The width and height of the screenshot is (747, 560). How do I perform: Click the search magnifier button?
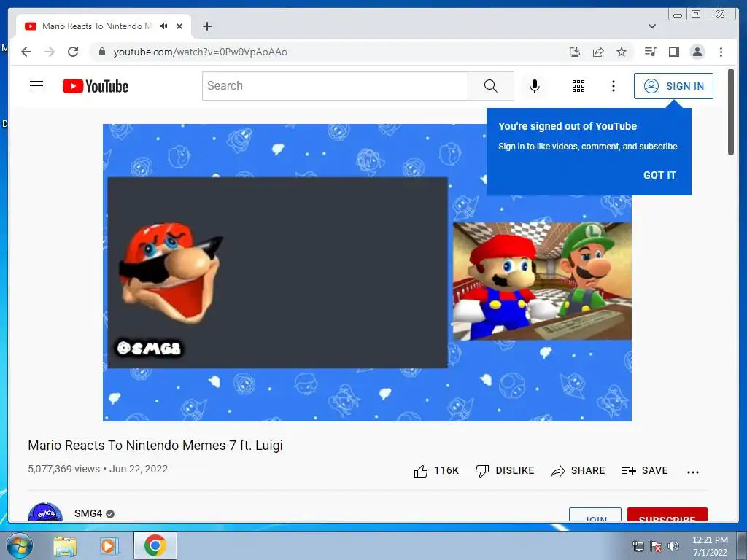[x=491, y=86]
